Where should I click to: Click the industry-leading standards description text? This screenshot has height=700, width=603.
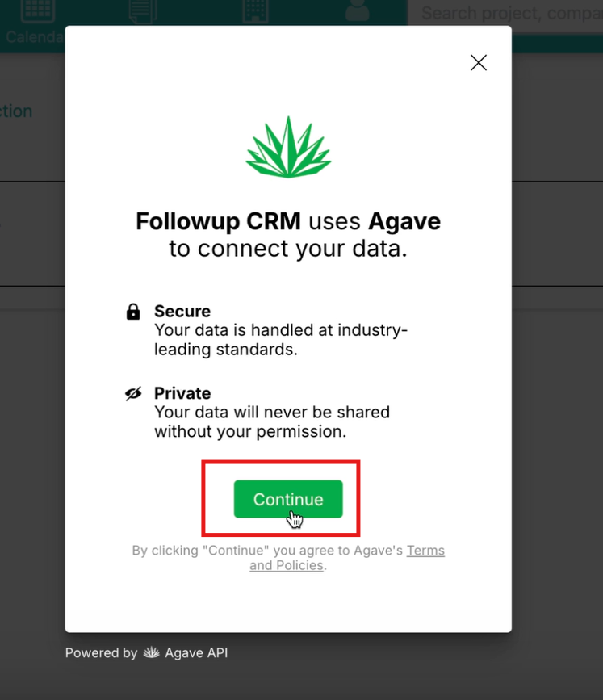coord(281,340)
